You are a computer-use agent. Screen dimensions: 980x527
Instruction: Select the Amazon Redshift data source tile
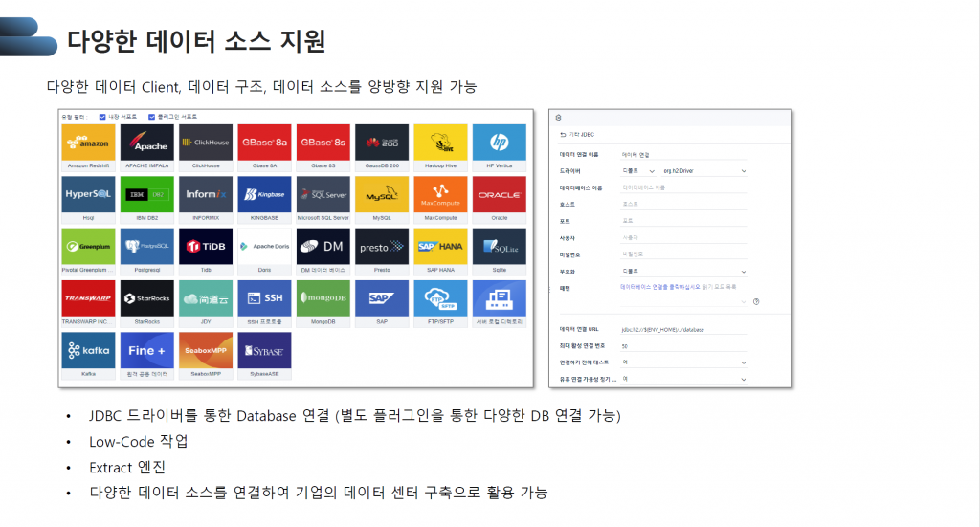point(87,143)
